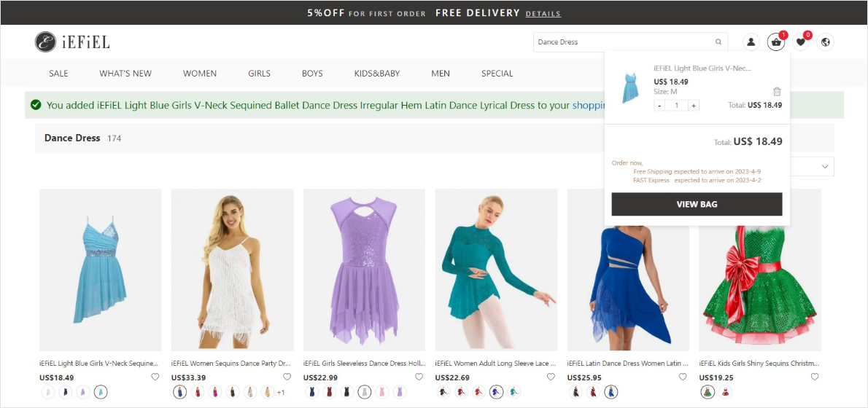Screen dimensions: 868x408
Task: Open the green Christmas sequins dress image
Action: [x=760, y=288]
